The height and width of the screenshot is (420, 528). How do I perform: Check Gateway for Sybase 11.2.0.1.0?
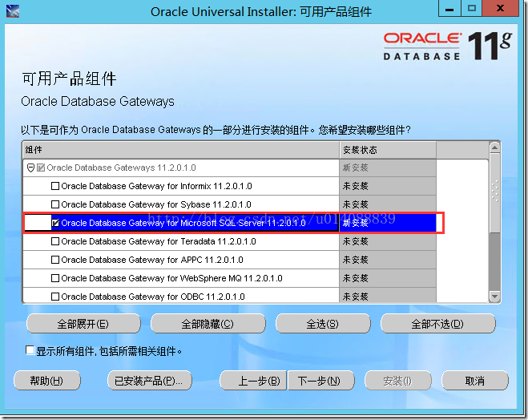55,204
